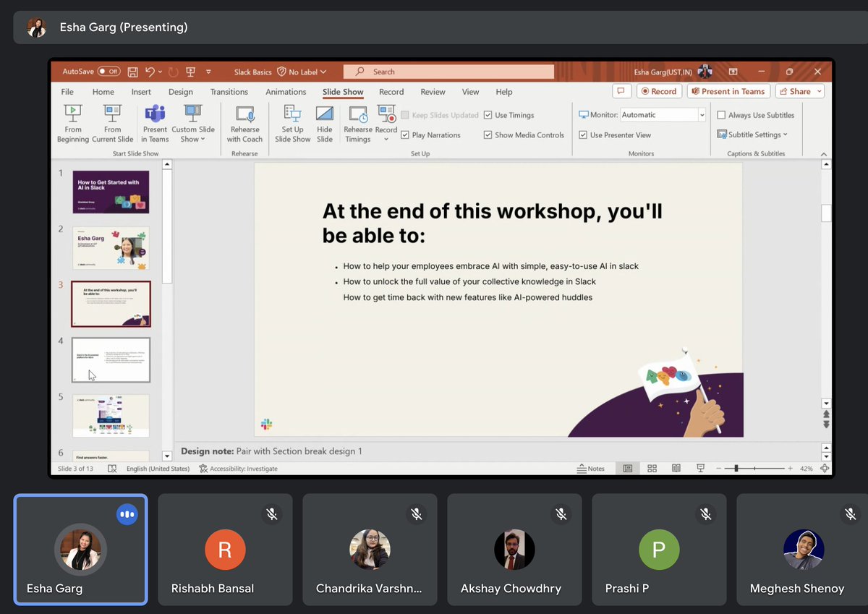868x614 pixels.
Task: Enable Always Use Subtitles checkbox
Action: click(721, 115)
